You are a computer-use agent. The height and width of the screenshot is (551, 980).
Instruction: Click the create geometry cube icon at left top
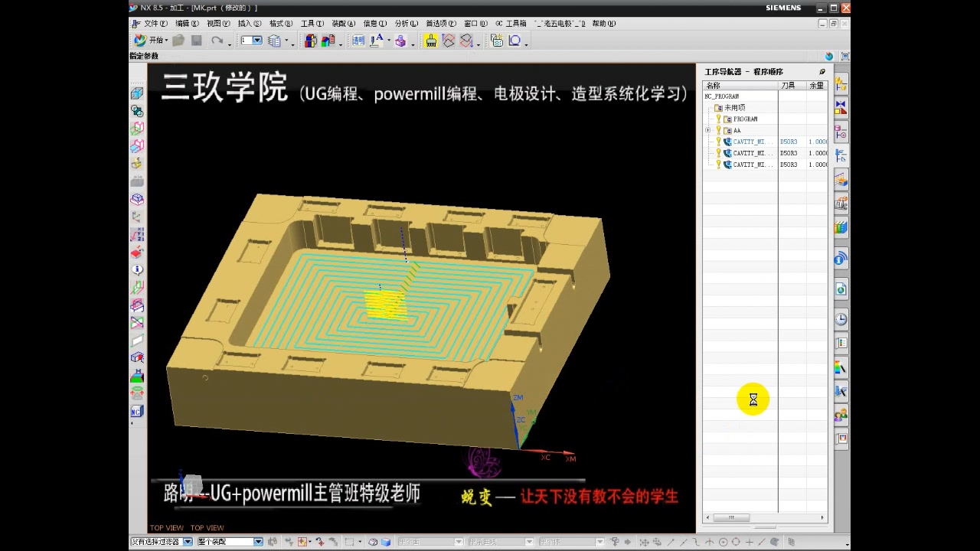coord(137,93)
